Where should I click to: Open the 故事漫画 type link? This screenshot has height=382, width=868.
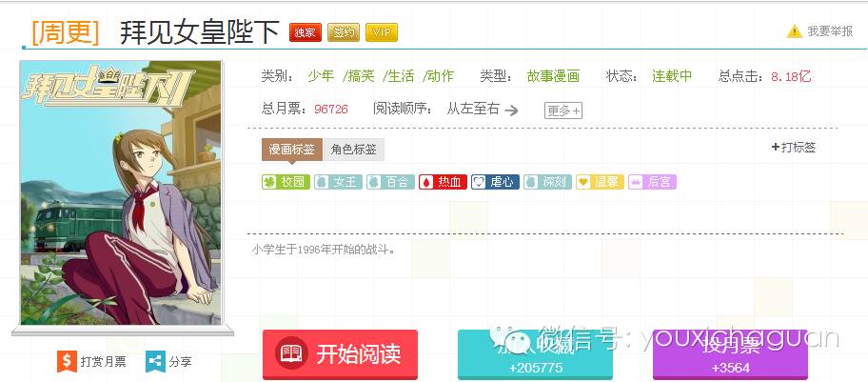pyautogui.click(x=553, y=76)
